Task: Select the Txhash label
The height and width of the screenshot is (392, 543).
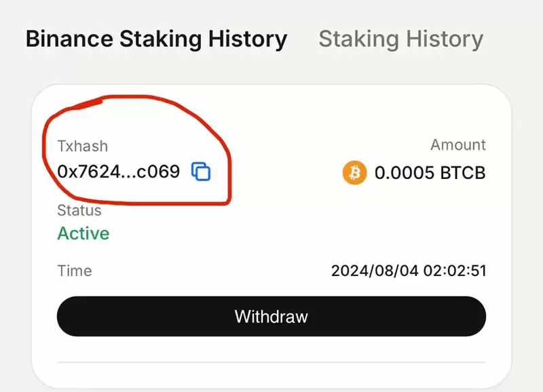Action: pyautogui.click(x=83, y=145)
